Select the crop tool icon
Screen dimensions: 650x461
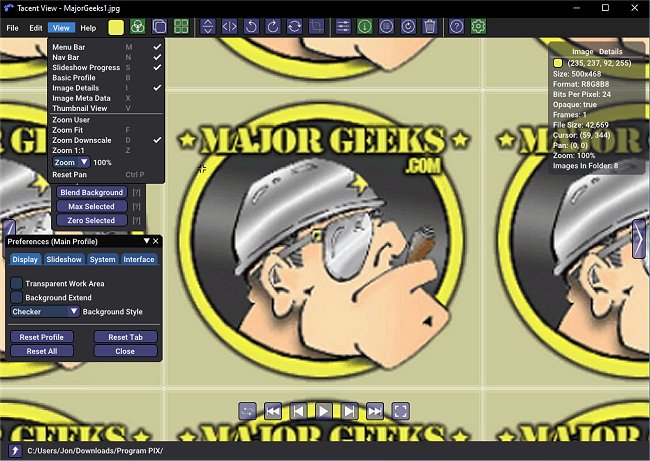coord(316,27)
